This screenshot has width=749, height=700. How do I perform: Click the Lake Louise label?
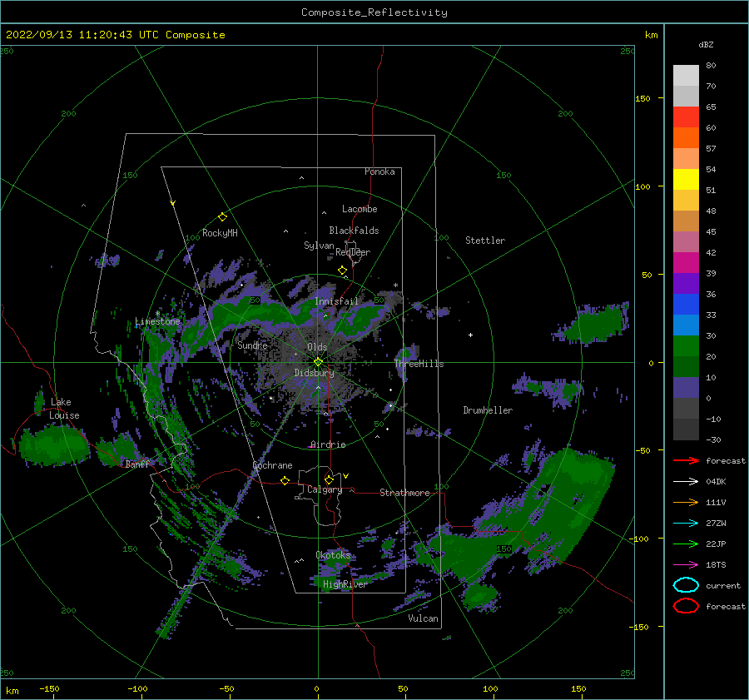pyautogui.click(x=64, y=409)
